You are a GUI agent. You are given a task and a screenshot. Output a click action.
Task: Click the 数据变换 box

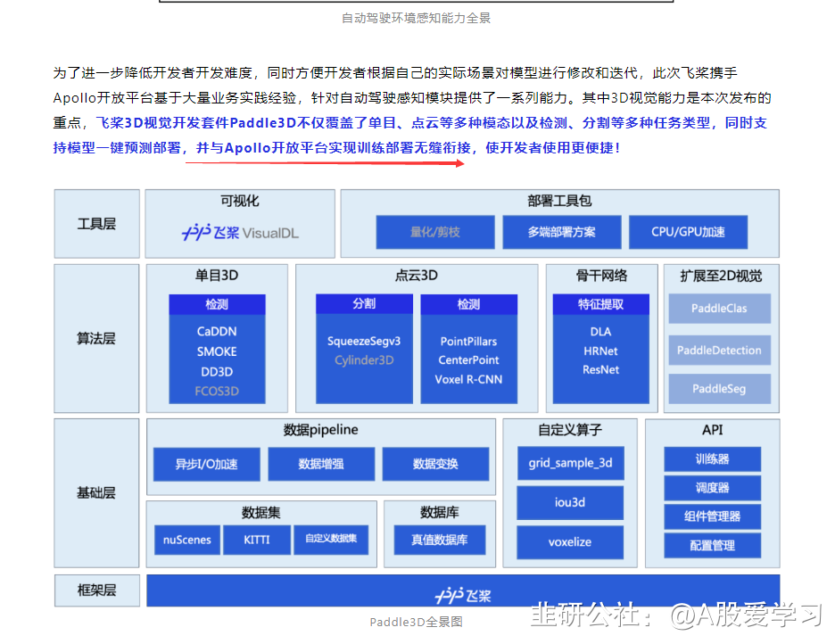click(x=435, y=464)
